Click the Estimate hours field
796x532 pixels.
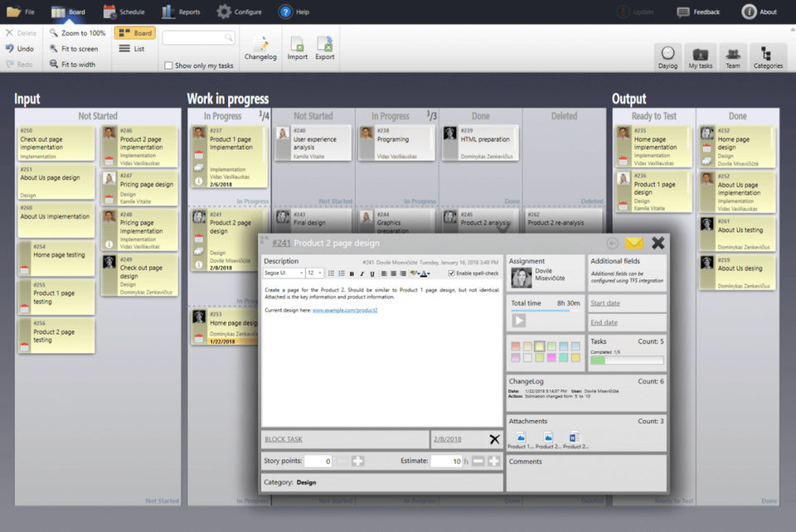(446, 461)
